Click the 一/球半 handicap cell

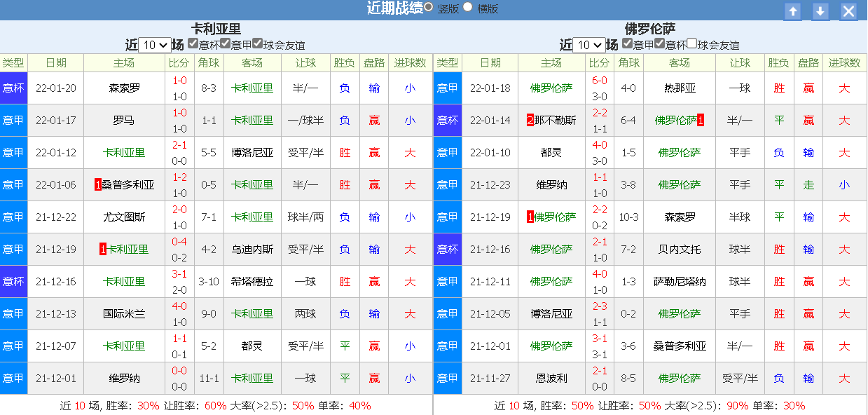(x=306, y=121)
